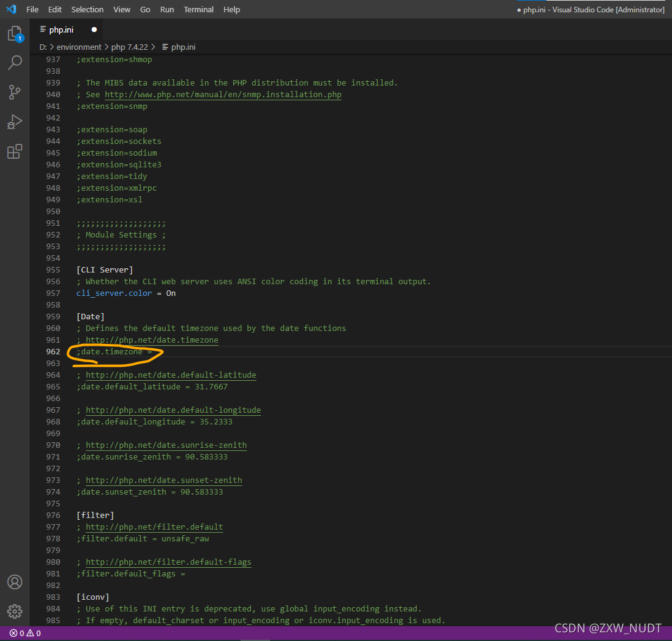Click the [iconv] section header
Image resolution: width=672 pixels, height=641 pixels.
(92, 597)
